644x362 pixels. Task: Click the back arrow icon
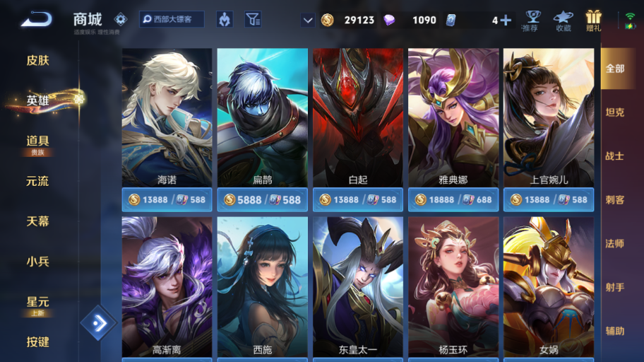tap(37, 19)
